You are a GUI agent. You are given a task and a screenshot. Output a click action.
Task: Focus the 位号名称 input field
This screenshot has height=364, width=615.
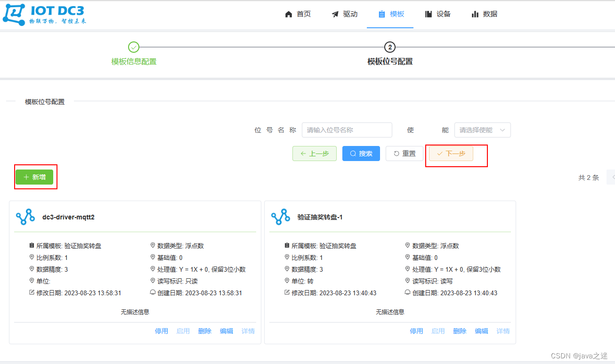pyautogui.click(x=347, y=130)
